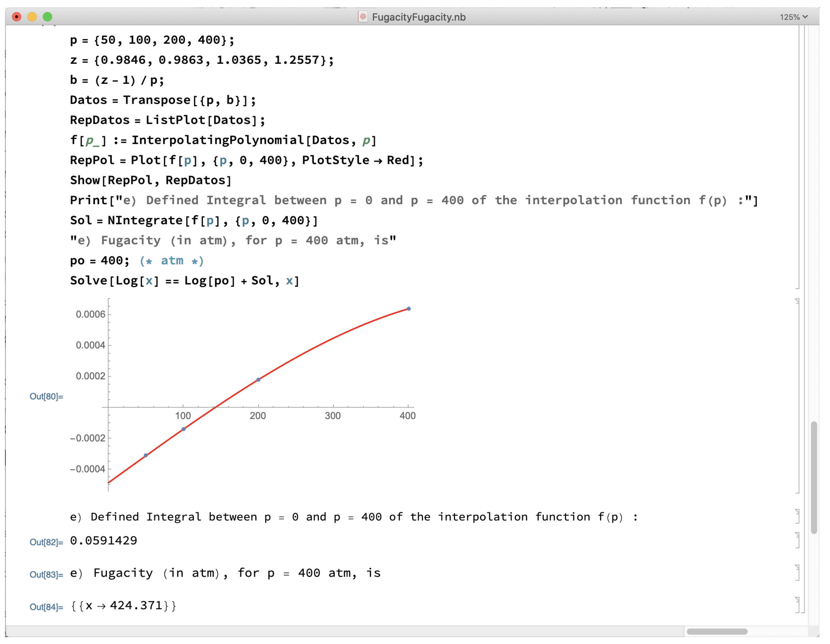
Task: Open the 125% magnification dropdown
Action: point(794,17)
